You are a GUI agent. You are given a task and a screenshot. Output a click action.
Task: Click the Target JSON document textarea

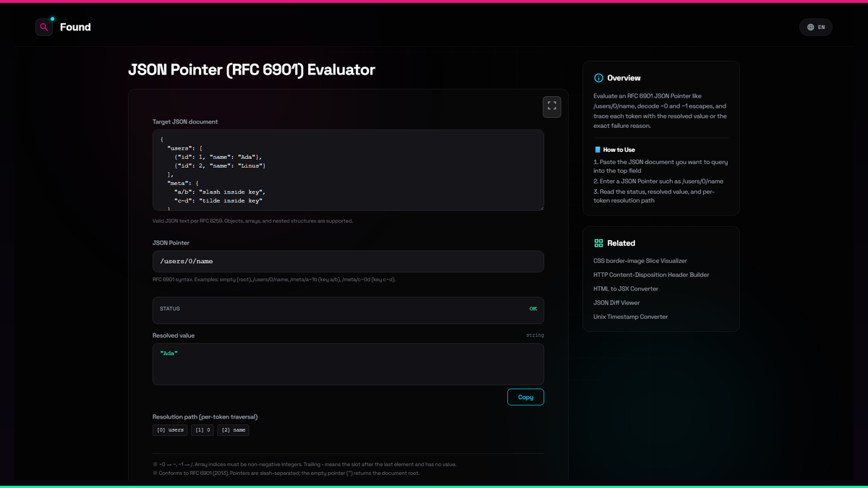point(348,171)
